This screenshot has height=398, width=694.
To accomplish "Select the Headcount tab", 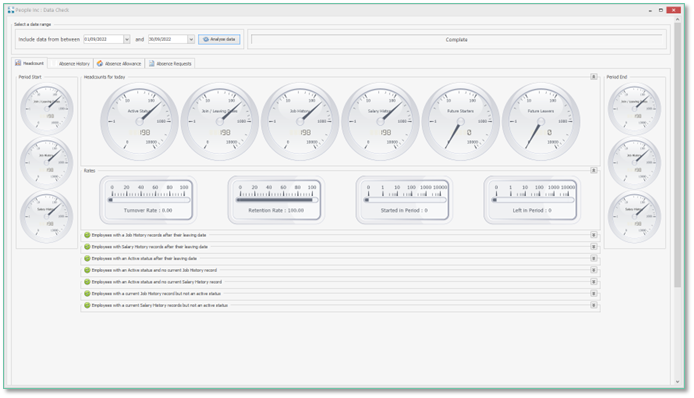I will click(30, 63).
